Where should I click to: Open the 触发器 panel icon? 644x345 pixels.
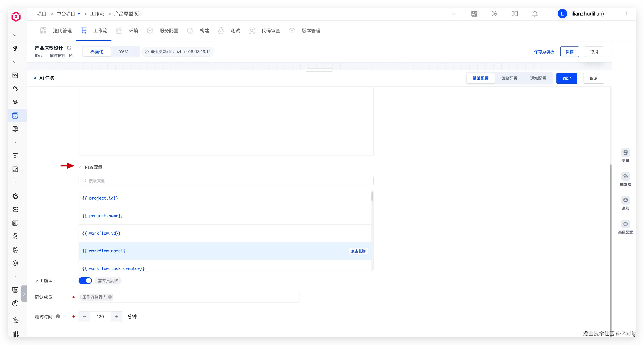click(625, 176)
